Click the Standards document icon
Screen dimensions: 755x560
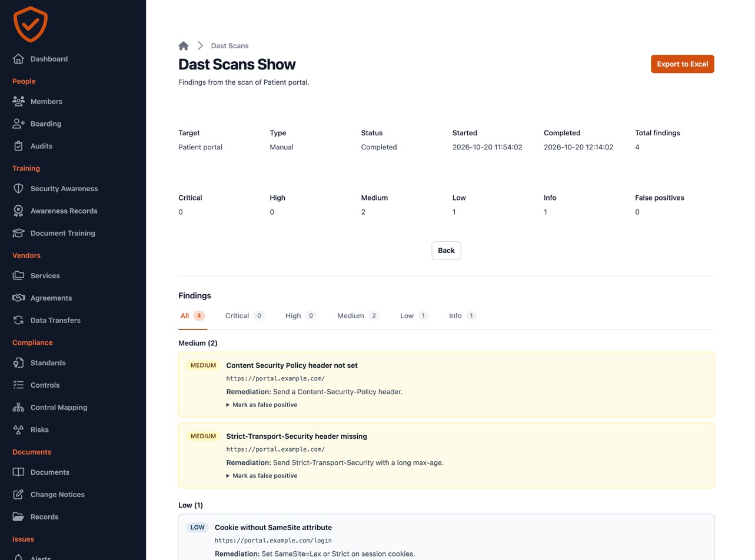tap(18, 362)
